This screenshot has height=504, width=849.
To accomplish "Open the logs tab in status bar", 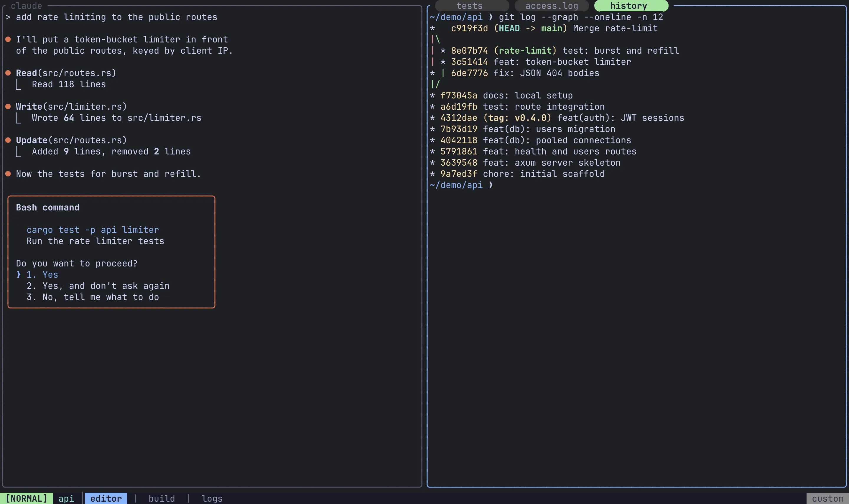I will click(x=212, y=498).
